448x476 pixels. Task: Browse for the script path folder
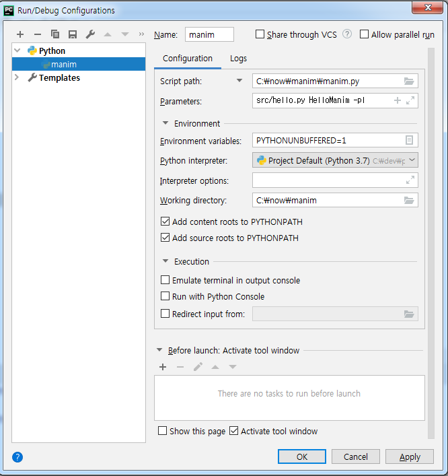pos(409,81)
